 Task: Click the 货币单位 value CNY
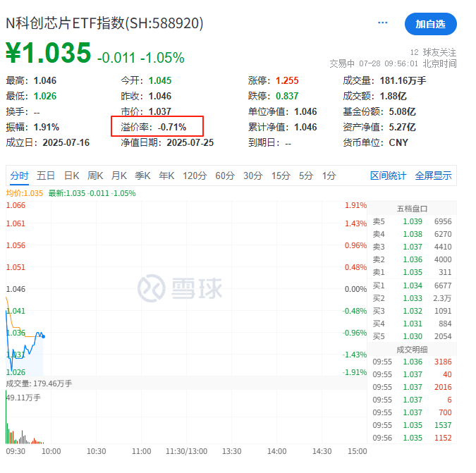(398, 142)
